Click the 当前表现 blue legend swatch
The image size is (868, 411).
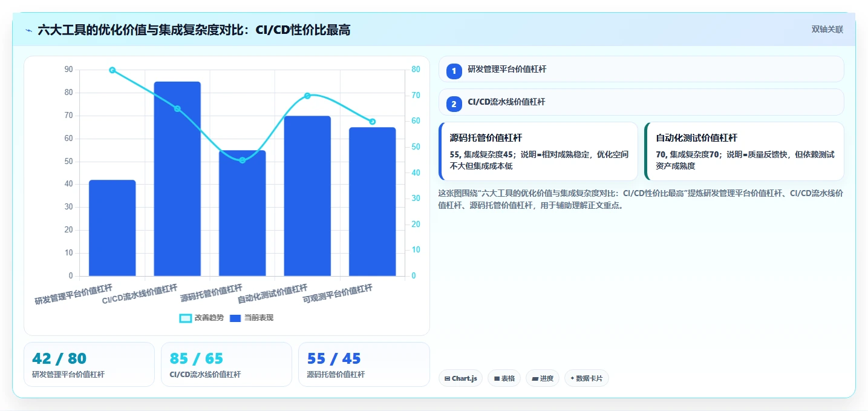tap(235, 318)
